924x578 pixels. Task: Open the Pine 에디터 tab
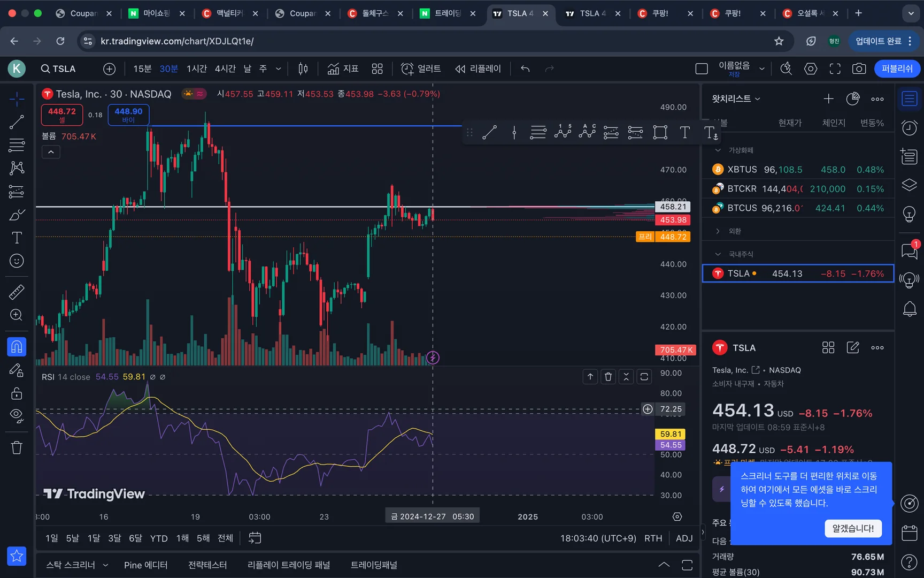click(x=145, y=565)
